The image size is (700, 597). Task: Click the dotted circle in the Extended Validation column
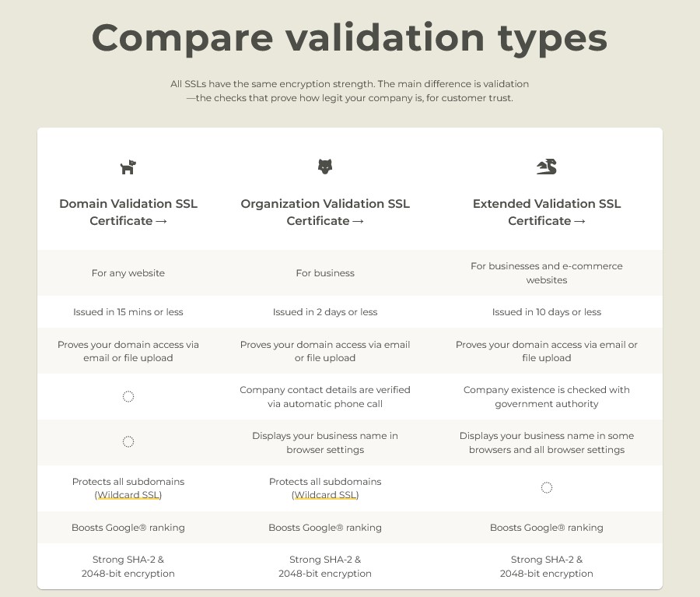click(547, 487)
